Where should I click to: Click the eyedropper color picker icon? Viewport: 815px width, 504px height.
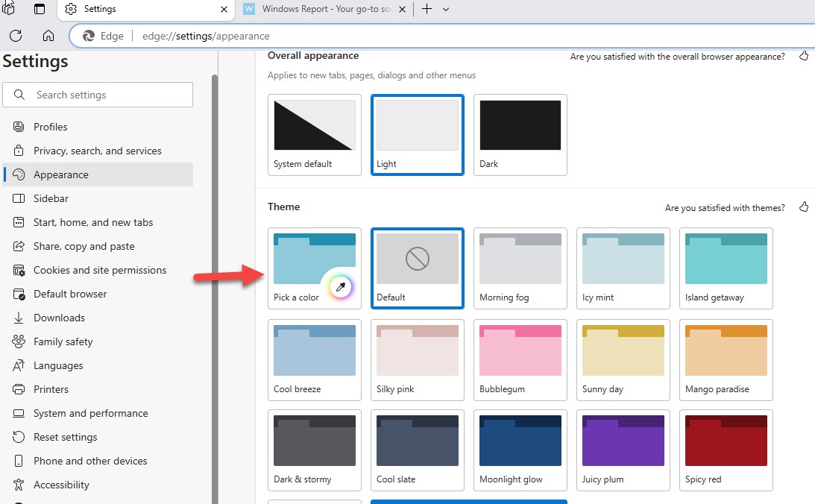pyautogui.click(x=341, y=287)
